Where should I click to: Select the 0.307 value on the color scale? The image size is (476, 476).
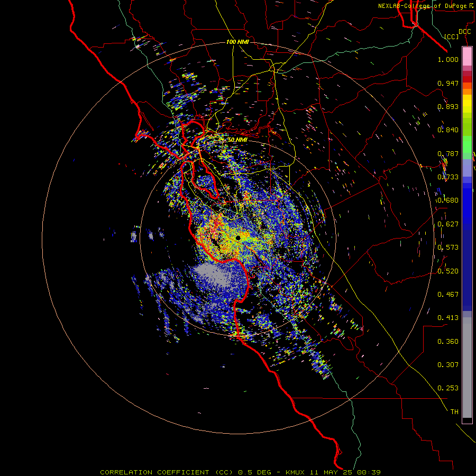pyautogui.click(x=448, y=365)
